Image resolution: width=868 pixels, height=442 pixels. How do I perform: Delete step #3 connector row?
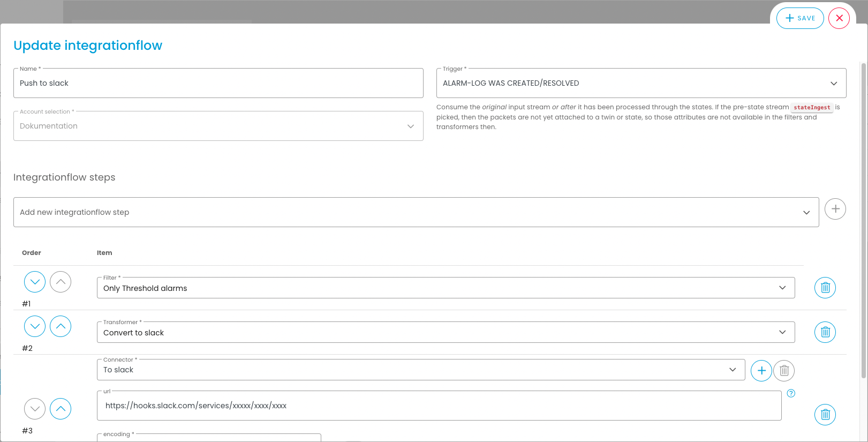(x=825, y=415)
